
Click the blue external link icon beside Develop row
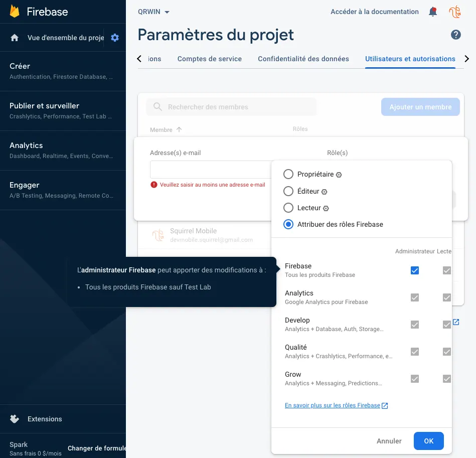(456, 322)
